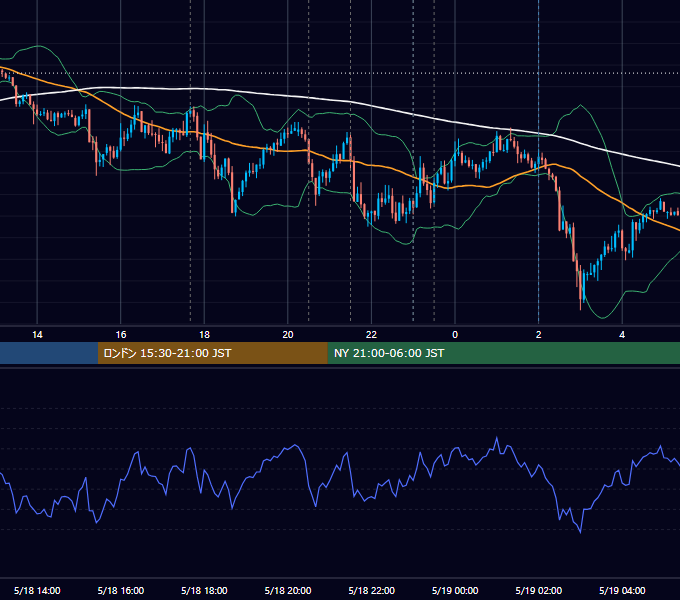680x600 pixels.
Task: Click the oscillator's lowest trough near 03:00
Action: point(580,532)
